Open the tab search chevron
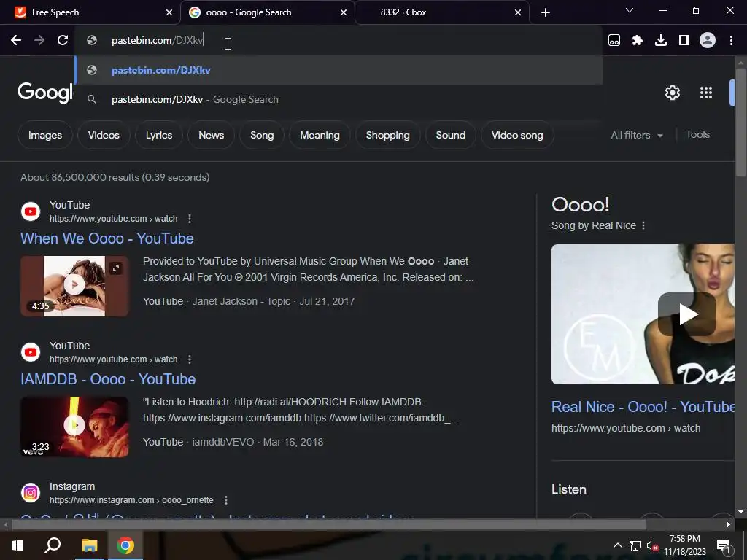 (x=630, y=10)
